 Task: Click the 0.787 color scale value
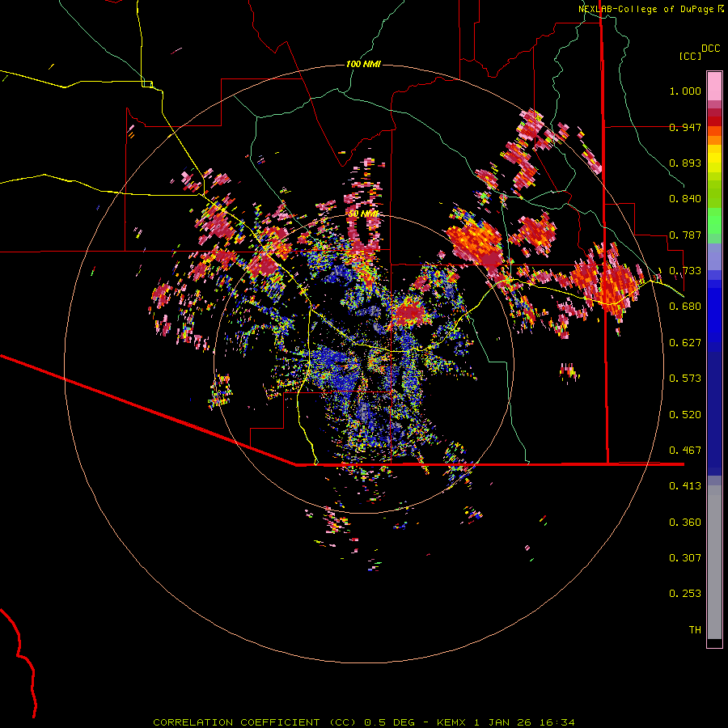pyautogui.click(x=685, y=235)
